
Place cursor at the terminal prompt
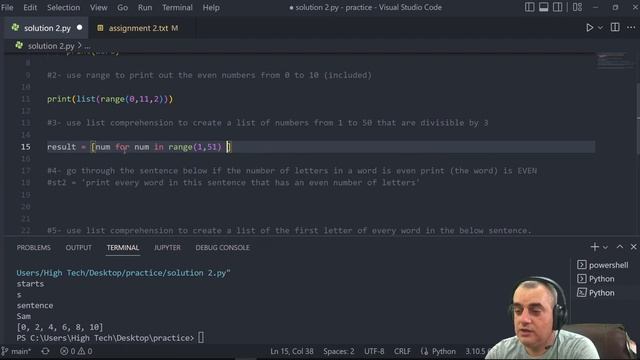pos(201,338)
